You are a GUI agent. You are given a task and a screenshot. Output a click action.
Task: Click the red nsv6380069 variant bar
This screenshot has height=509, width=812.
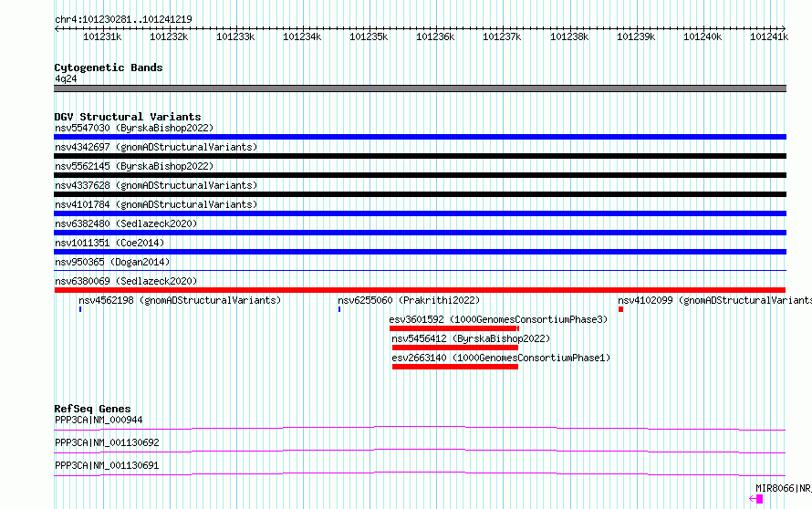coord(420,290)
